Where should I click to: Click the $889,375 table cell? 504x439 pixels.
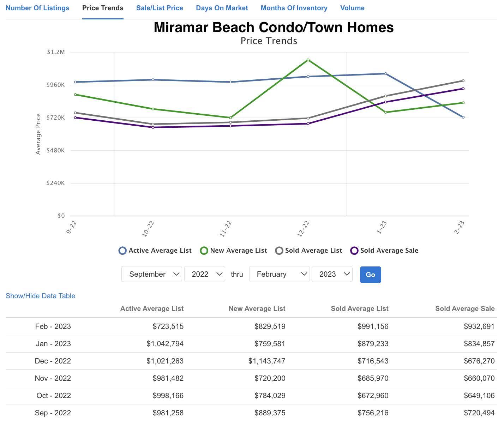point(270,413)
